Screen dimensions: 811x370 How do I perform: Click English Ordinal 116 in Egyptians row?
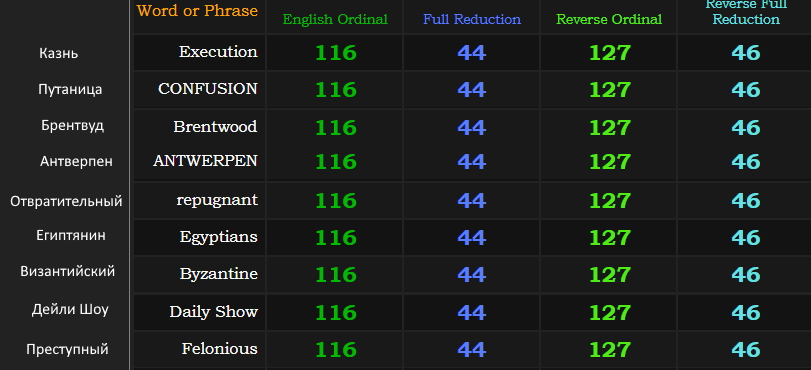tap(336, 238)
